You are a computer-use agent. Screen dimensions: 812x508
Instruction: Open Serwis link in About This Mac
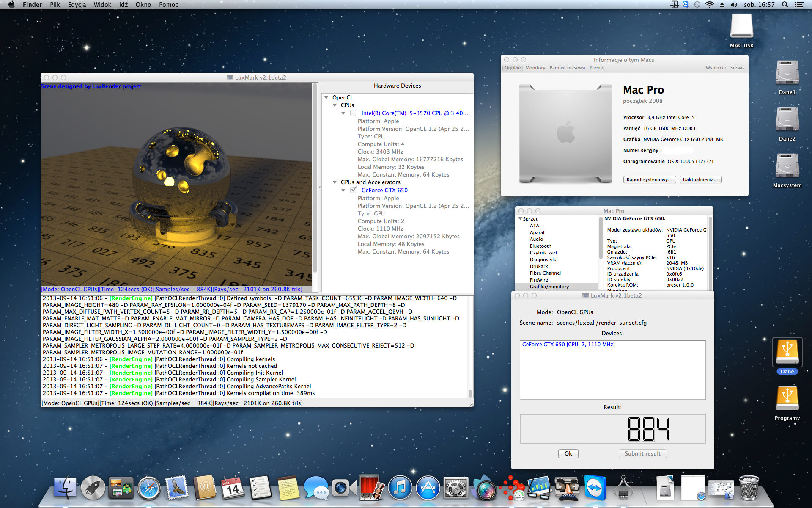(737, 68)
